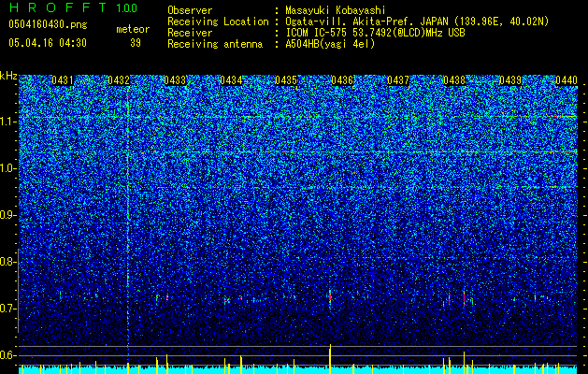Click the 1.1 frequency axis label
Image resolution: width=588 pixels, height=374 pixels.
[7, 122]
